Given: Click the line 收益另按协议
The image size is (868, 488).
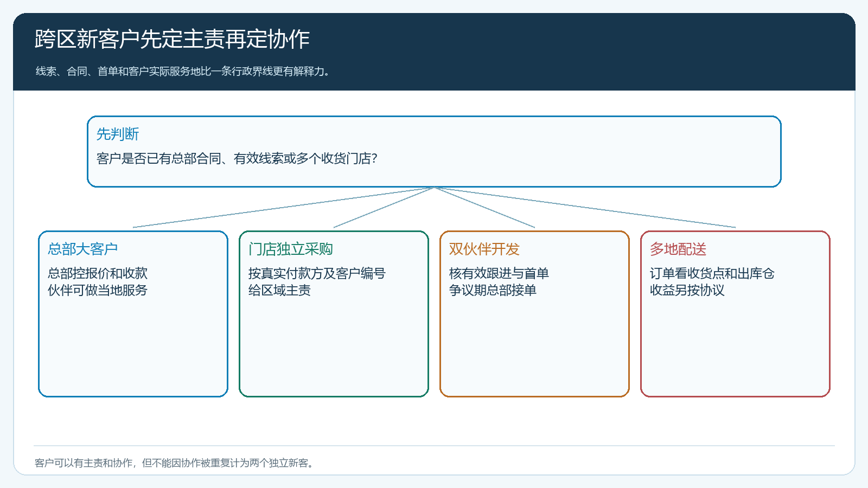Looking at the screenshot, I should click(687, 290).
